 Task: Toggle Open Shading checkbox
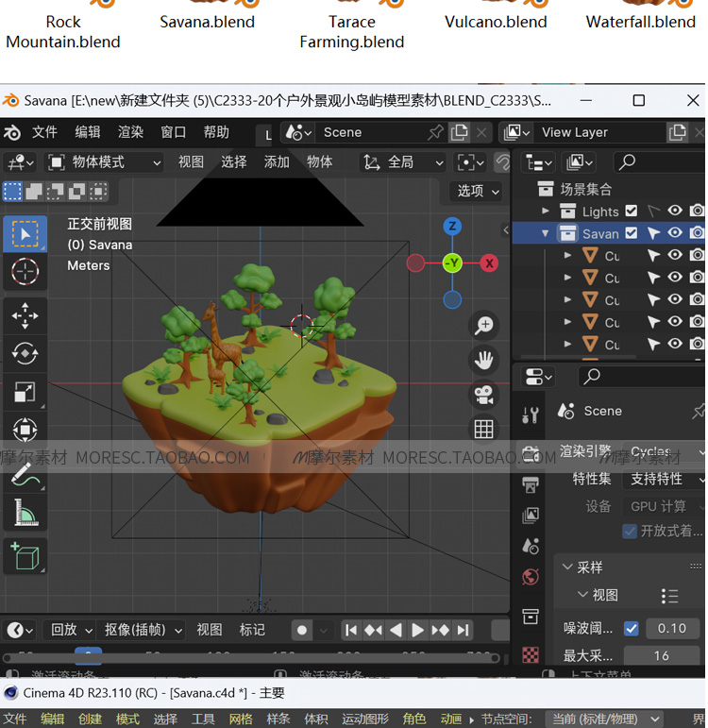pos(630,531)
